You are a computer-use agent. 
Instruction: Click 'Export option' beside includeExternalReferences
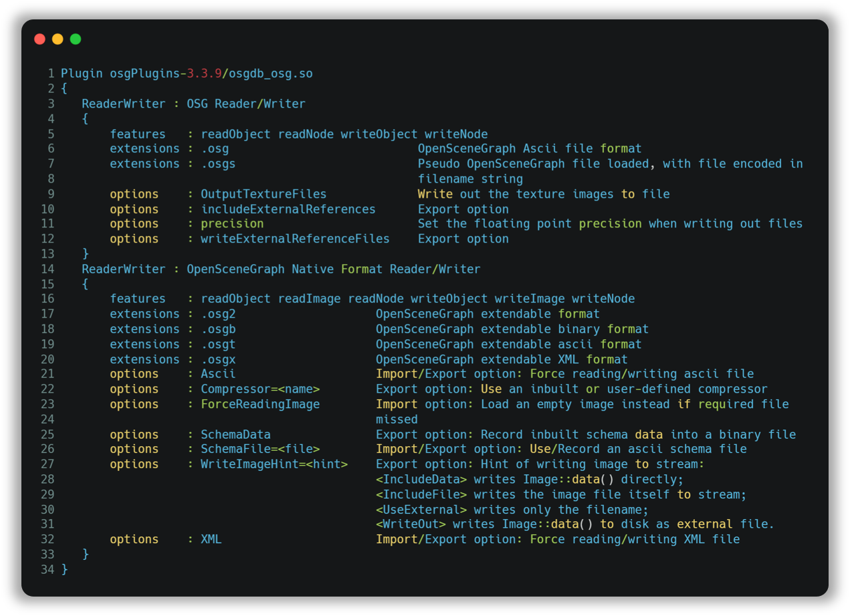coord(463,209)
